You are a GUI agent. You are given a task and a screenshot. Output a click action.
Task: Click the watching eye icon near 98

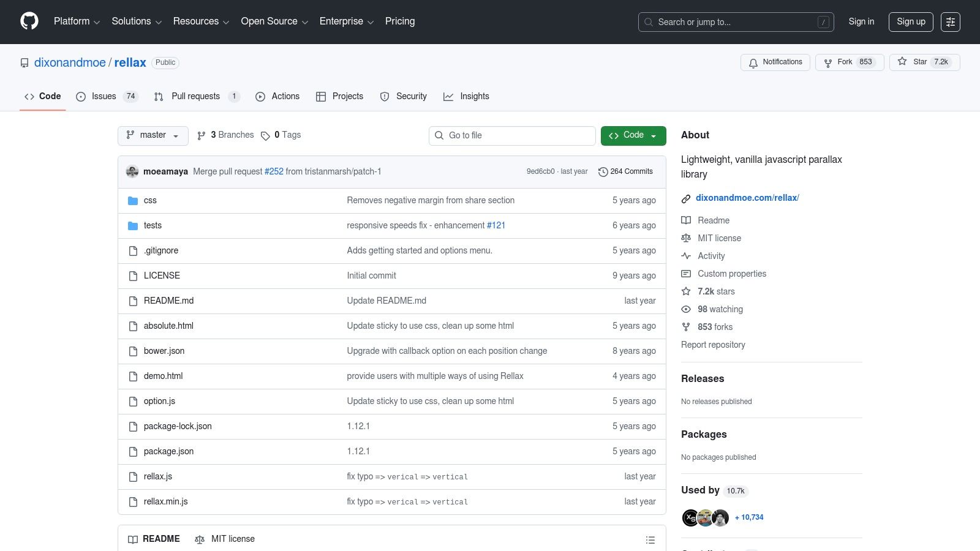(686, 309)
